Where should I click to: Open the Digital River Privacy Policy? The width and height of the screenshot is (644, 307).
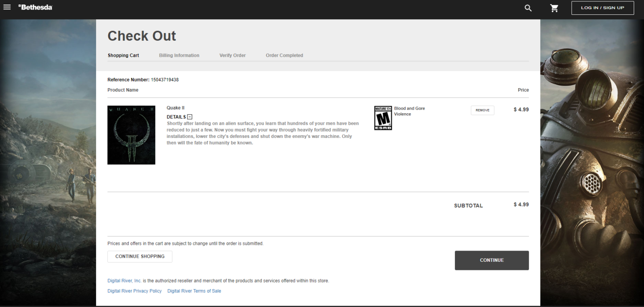(x=135, y=291)
